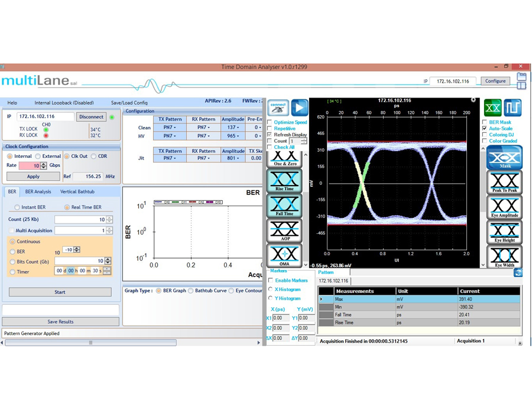
Task: Click the Count (25 Kb) input field
Action: click(x=80, y=219)
